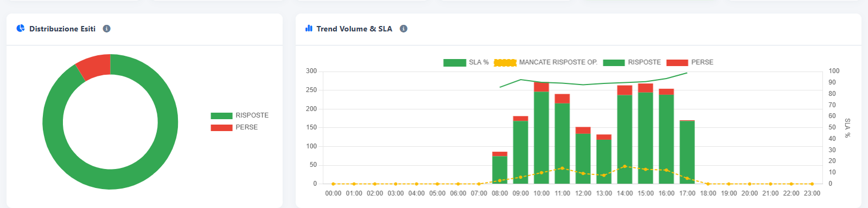This screenshot has width=868, height=208.
Task: Click the green bar at 14:00
Action: tap(624, 140)
